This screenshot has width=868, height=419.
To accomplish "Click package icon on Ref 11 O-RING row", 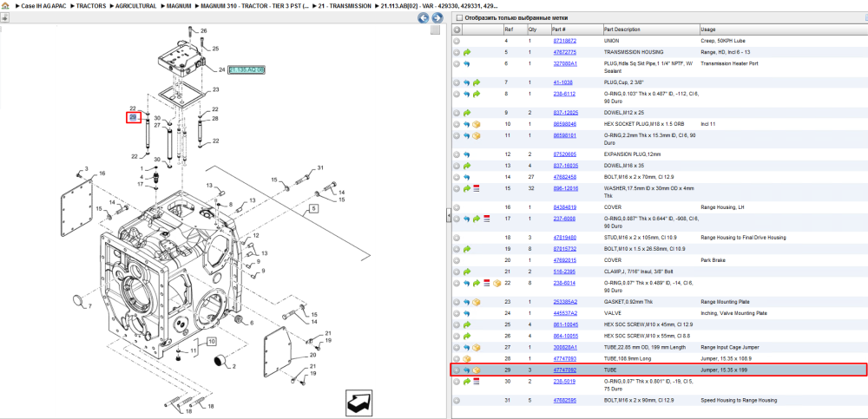I will [476, 135].
